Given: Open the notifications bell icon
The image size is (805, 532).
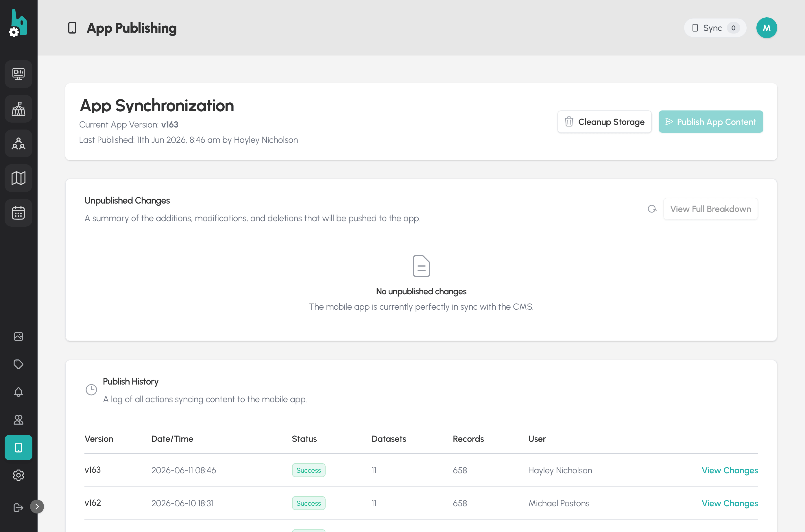Looking at the screenshot, I should point(18,392).
